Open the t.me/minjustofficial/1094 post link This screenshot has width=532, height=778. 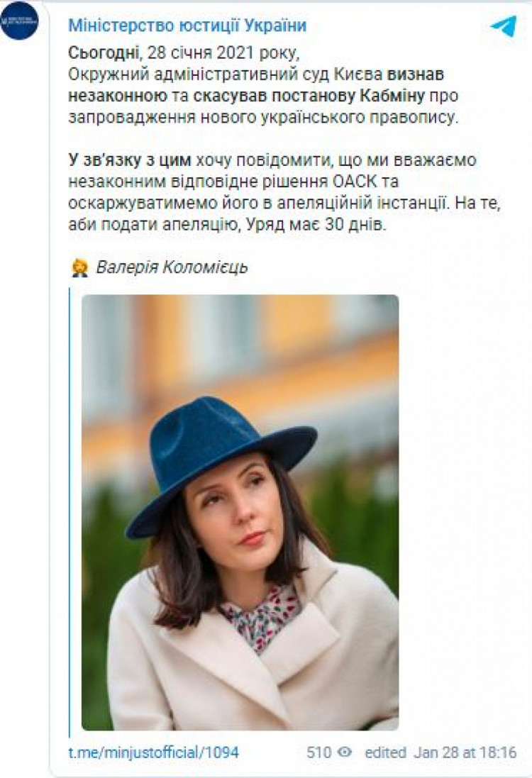click(x=153, y=752)
